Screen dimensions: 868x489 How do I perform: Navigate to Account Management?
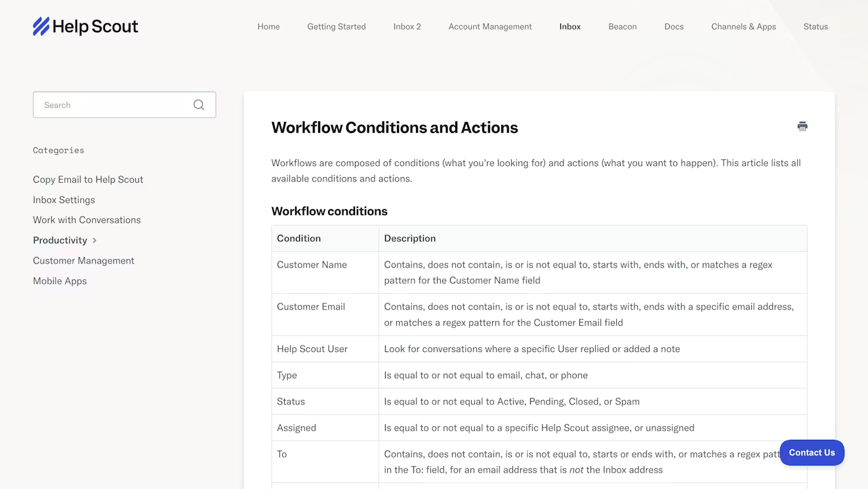click(490, 27)
